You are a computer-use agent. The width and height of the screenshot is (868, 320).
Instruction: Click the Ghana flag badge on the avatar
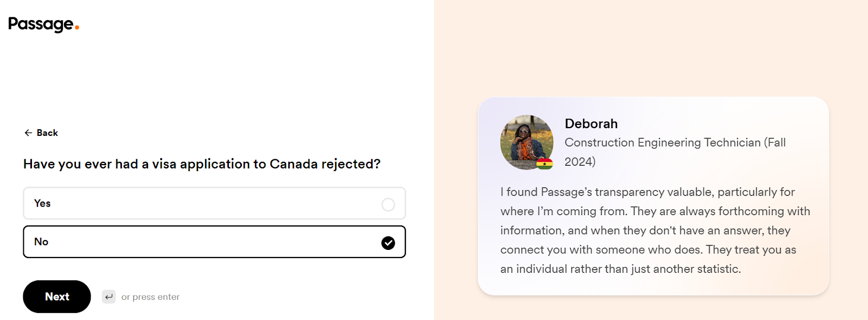545,163
